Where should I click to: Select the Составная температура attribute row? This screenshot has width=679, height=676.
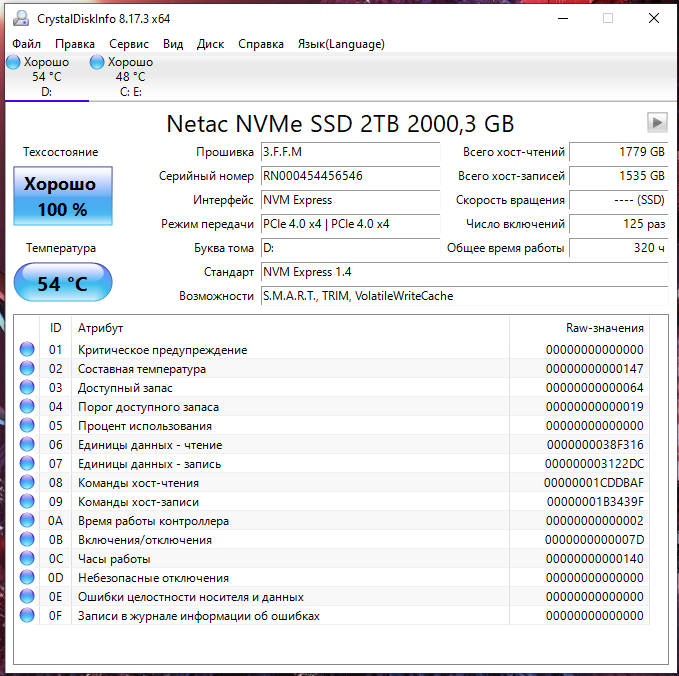click(141, 369)
